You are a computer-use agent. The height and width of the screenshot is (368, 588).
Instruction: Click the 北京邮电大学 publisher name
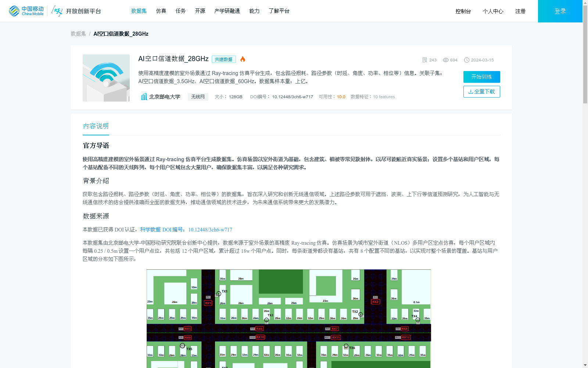pyautogui.click(x=165, y=97)
